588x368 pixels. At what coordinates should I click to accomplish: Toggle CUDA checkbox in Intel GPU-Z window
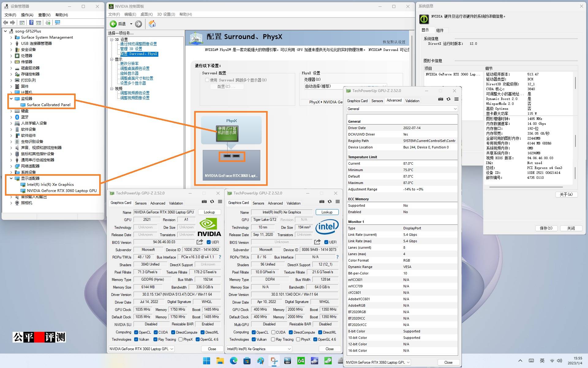click(x=273, y=332)
